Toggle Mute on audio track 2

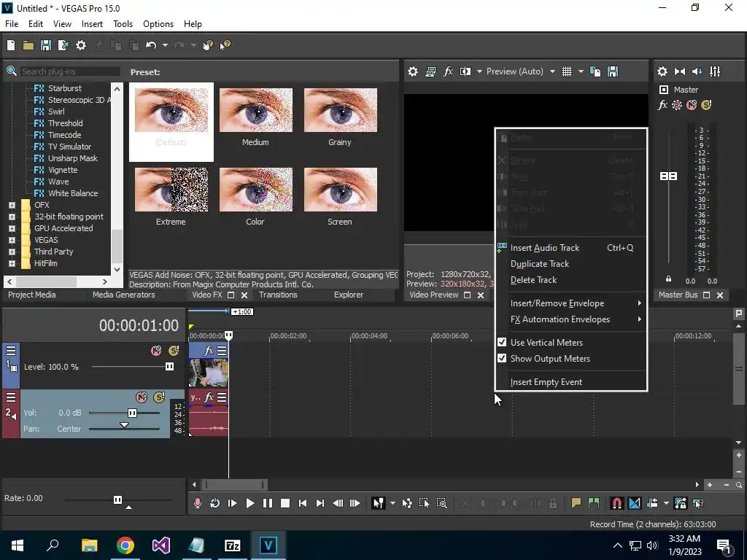click(142, 397)
